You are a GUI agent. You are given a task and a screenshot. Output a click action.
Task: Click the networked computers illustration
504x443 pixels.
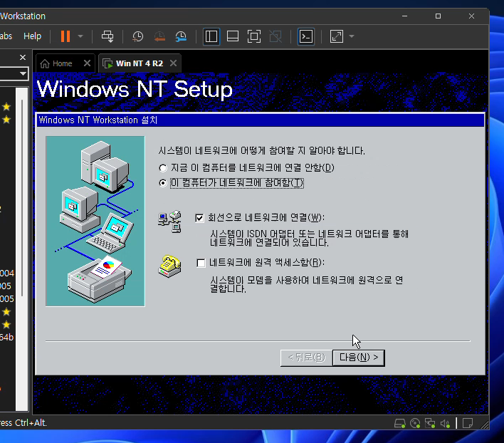click(x=95, y=221)
